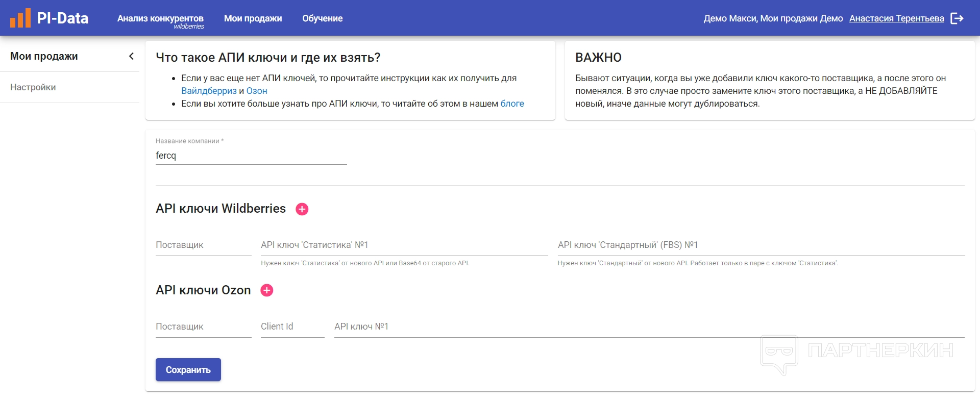This screenshot has width=980, height=403.
Task: Open the Вайлдберриз instructions link
Action: tap(209, 91)
